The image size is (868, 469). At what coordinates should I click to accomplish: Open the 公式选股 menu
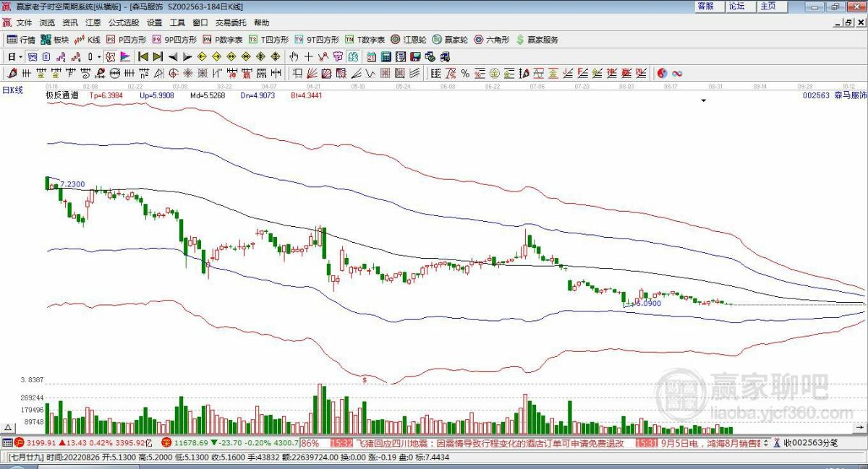[x=124, y=23]
